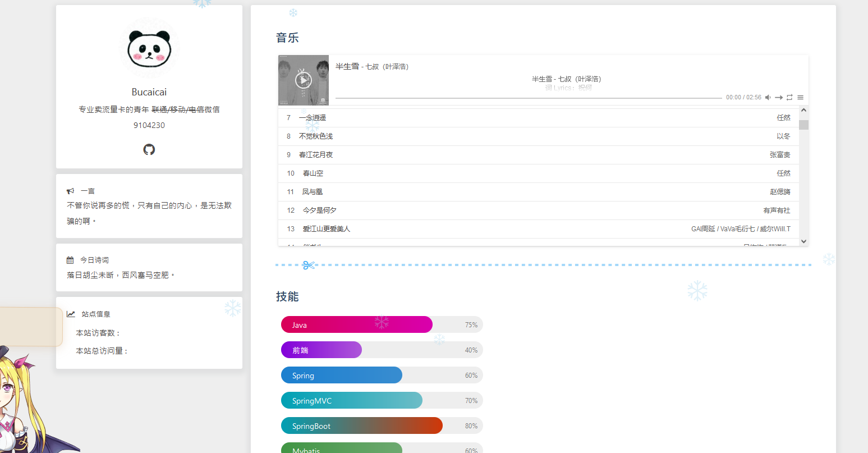Viewport: 868px width, 453px height.
Task: Click the 站点信息 chart icon
Action: point(71,314)
